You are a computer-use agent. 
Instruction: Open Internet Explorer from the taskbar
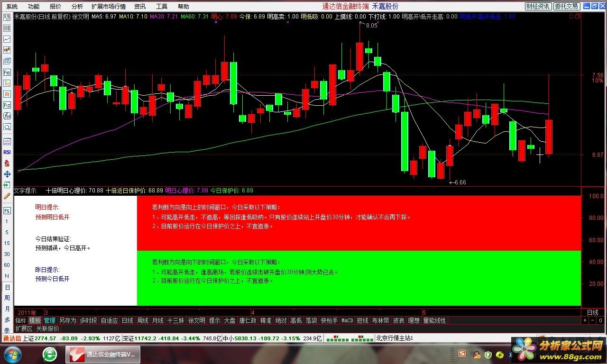point(50,354)
